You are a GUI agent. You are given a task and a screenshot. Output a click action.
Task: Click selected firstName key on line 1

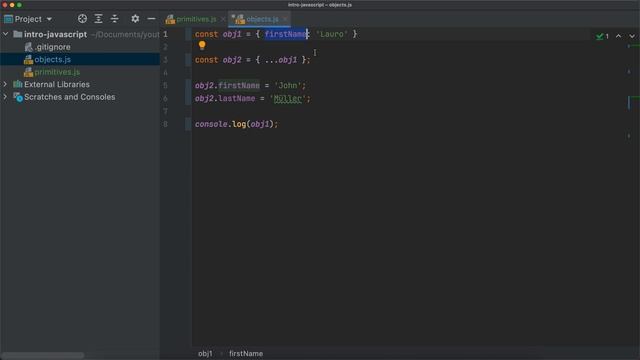tap(286, 34)
